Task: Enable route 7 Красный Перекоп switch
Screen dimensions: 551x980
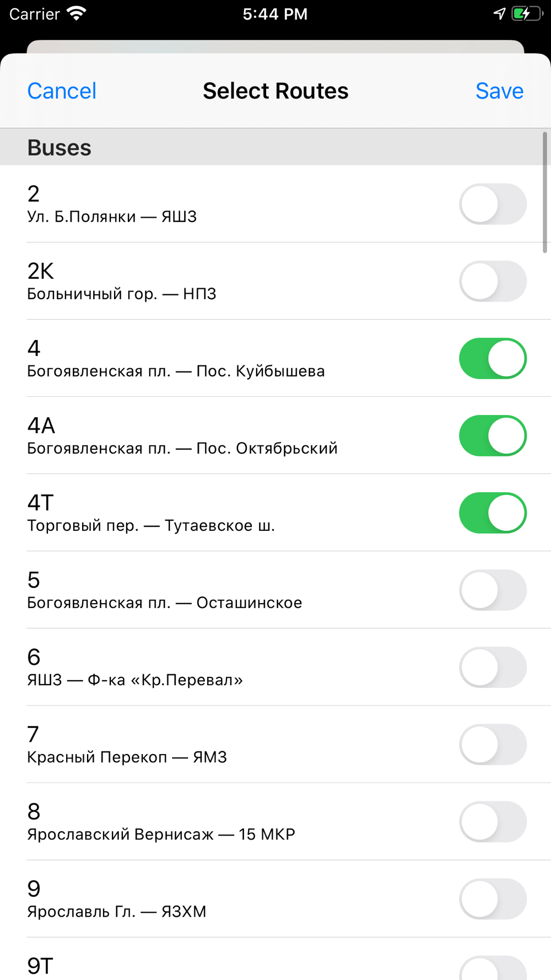Action: (x=493, y=744)
